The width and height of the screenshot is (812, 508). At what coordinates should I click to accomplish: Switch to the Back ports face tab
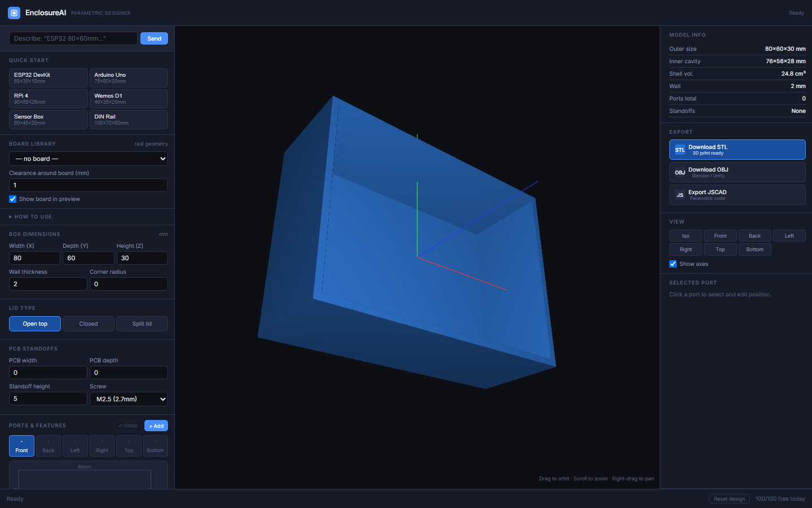[48, 446]
